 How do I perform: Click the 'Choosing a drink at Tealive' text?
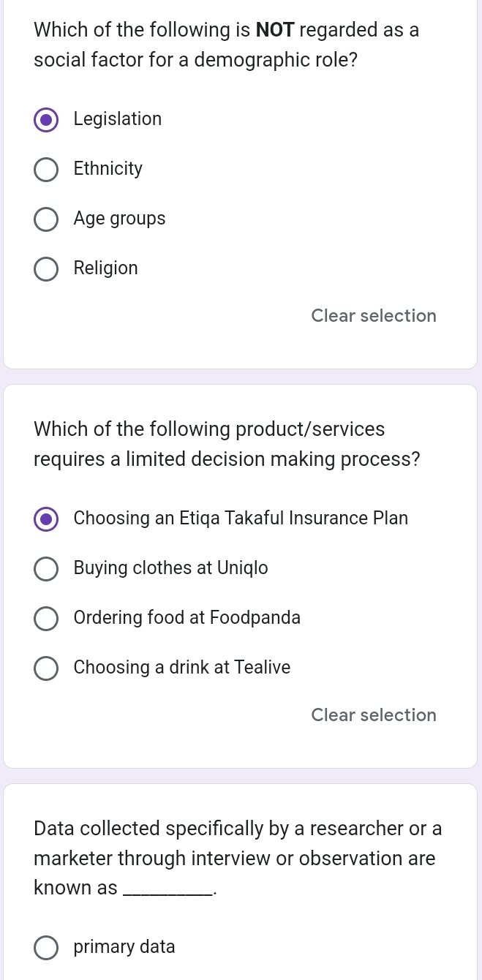181,668
